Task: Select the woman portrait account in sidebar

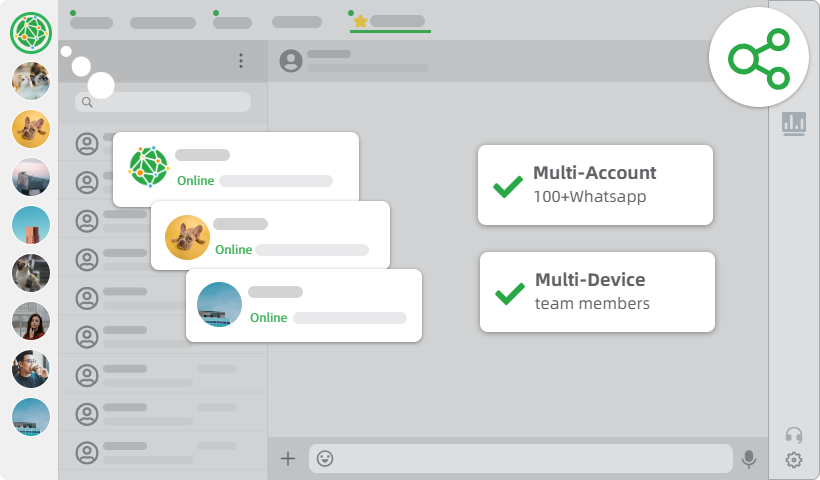Action: [31, 321]
